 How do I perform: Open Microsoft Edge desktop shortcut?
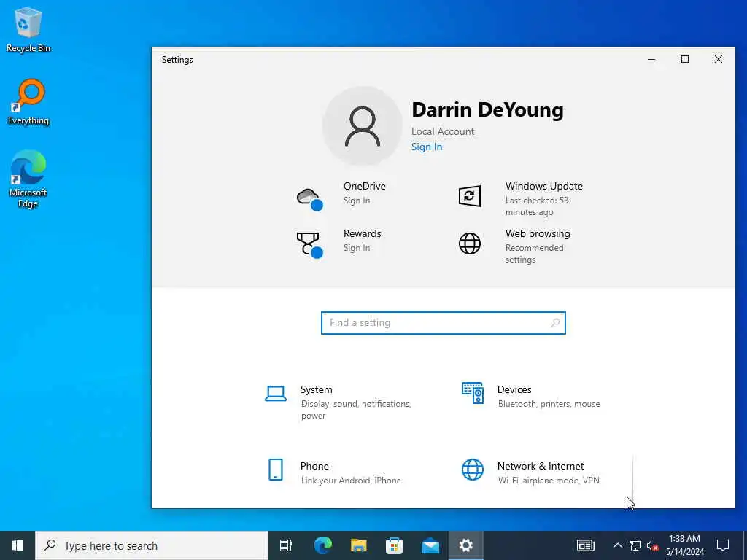28,179
